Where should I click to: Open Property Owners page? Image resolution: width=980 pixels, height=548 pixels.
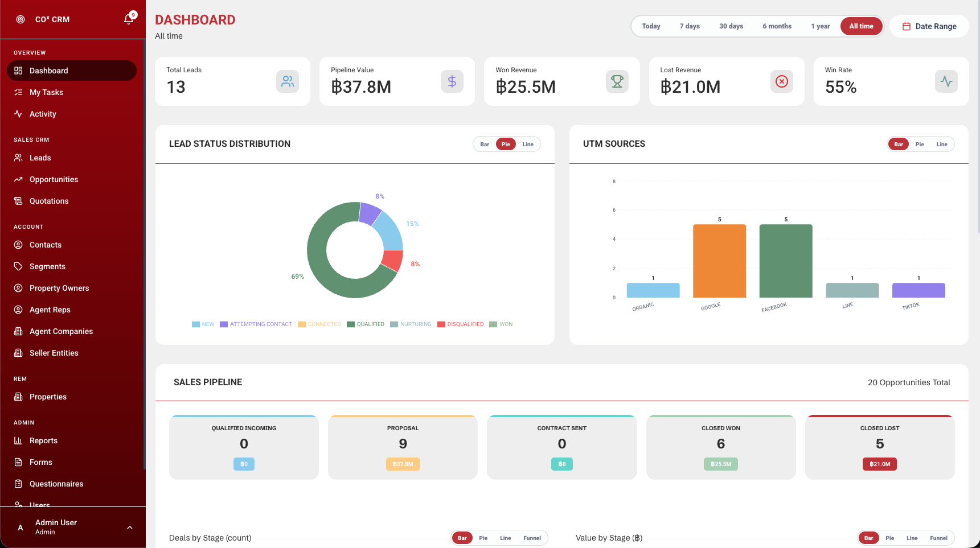tap(72, 288)
